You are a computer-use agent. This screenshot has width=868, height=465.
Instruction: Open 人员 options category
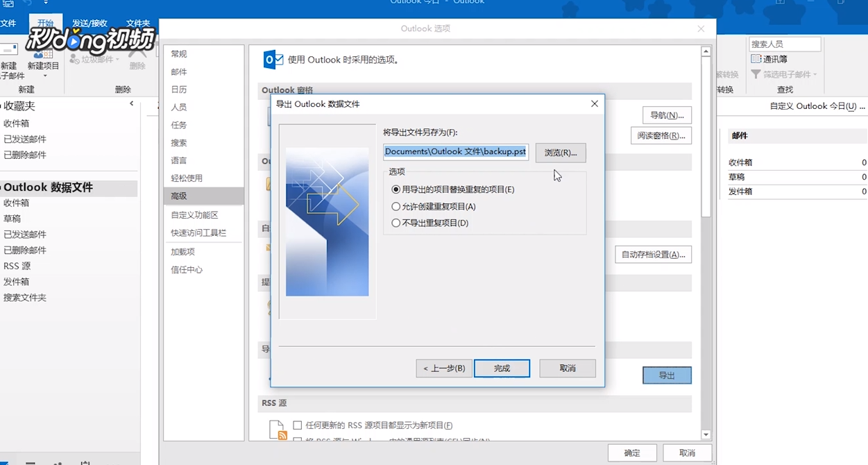coord(204,108)
